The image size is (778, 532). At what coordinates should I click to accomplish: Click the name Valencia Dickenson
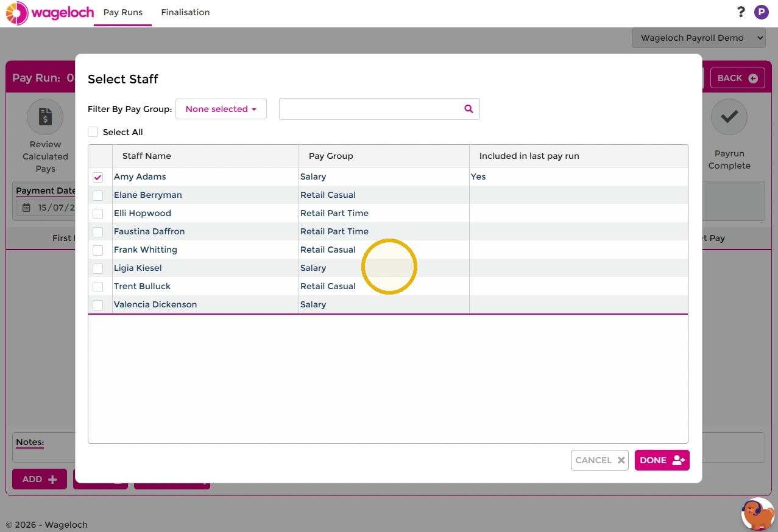[155, 304]
